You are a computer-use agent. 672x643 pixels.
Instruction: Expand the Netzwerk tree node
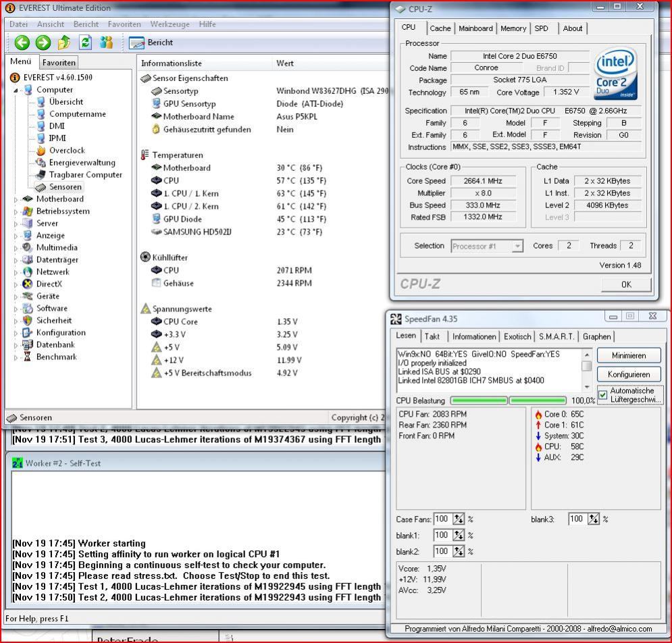click(x=16, y=272)
